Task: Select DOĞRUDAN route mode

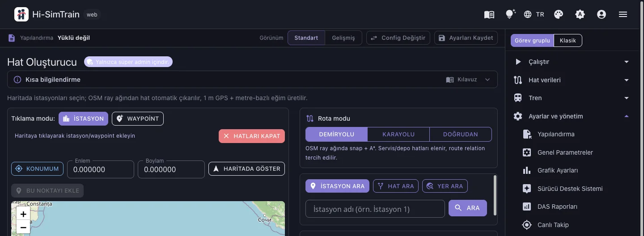Action: coord(461,134)
